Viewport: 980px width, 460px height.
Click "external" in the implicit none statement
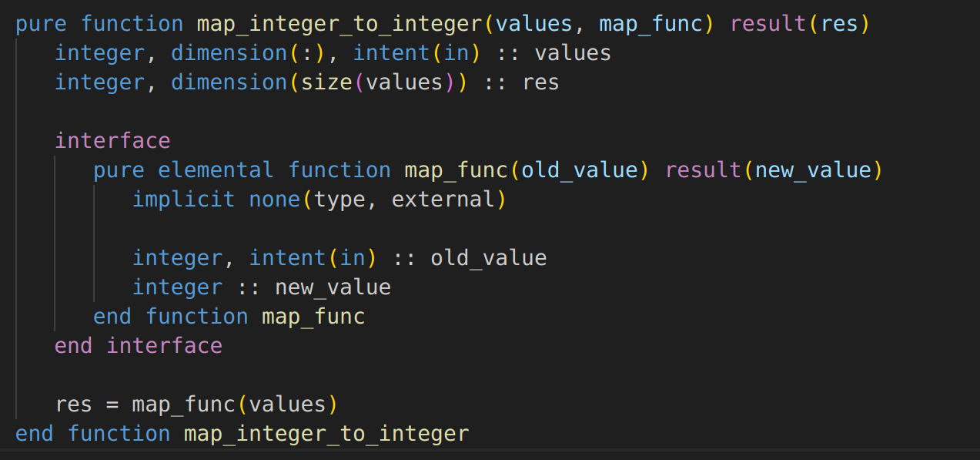tap(443, 200)
